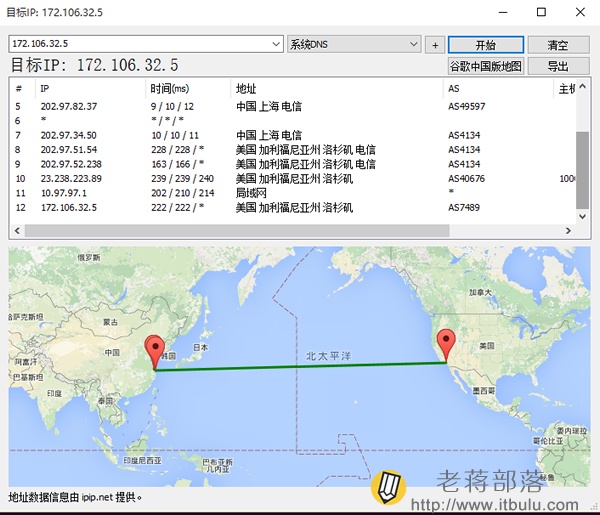Click time value 239 / 239 / 240

coord(182,179)
